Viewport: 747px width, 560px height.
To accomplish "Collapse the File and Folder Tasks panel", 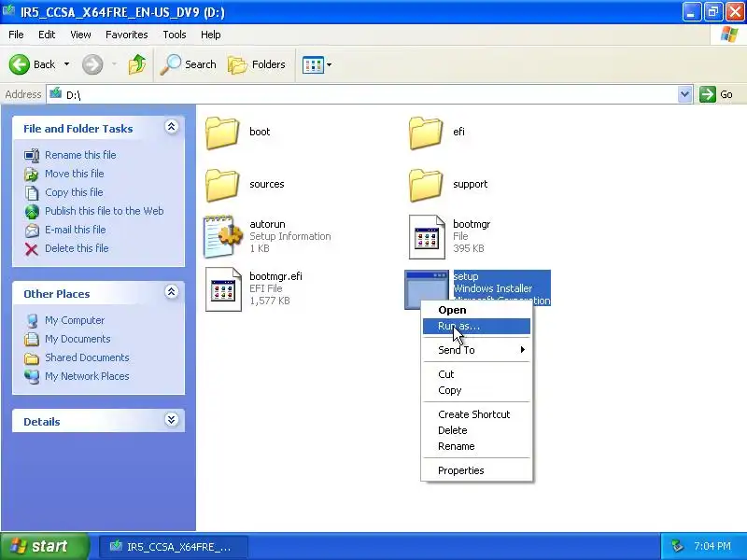I will [172, 127].
